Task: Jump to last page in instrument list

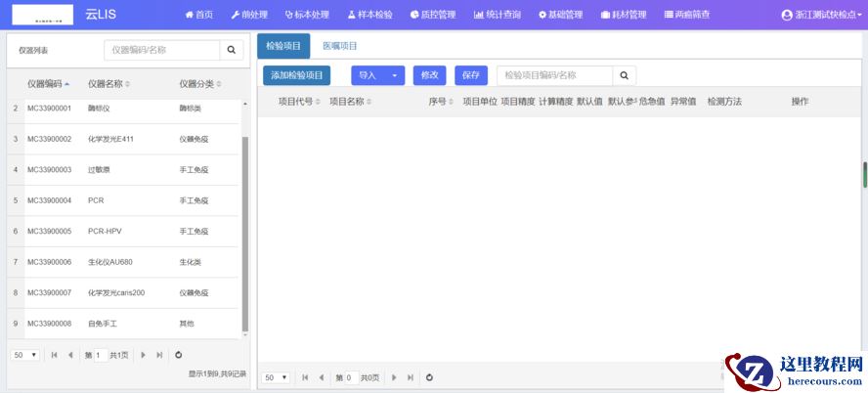Action: click(x=159, y=355)
